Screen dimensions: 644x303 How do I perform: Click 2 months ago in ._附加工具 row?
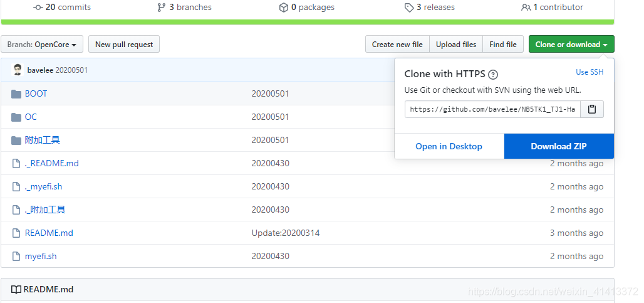[576, 210]
